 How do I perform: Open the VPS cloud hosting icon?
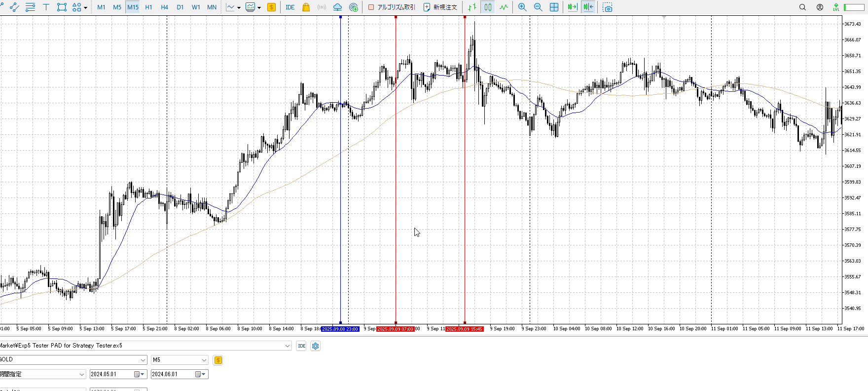(337, 7)
